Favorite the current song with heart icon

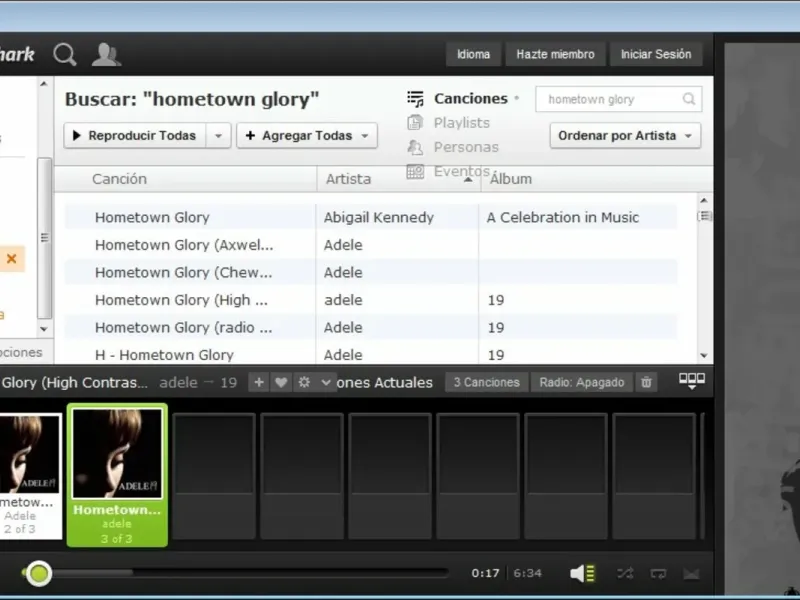tap(281, 382)
